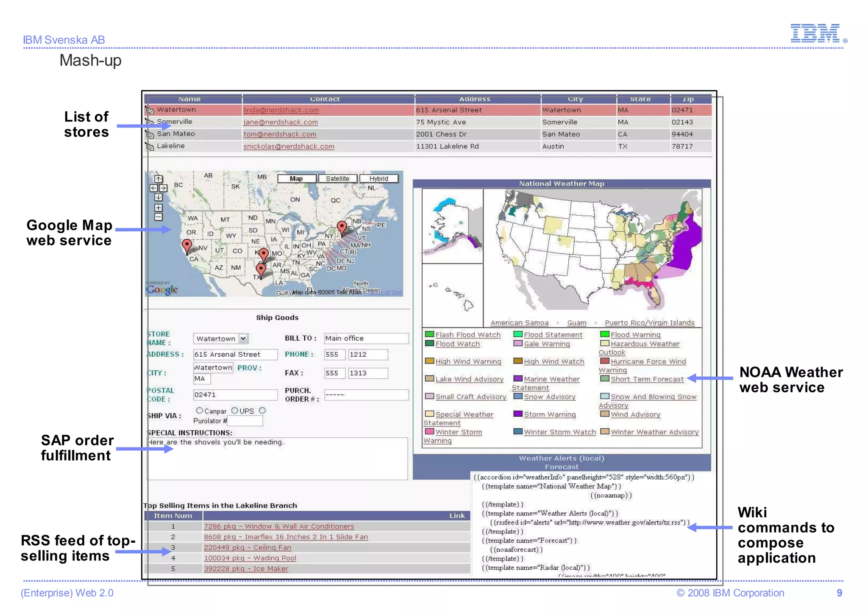This screenshot has width=868, height=613.
Task: Expand the Weather Alerts (local) accordion
Action: [561, 458]
